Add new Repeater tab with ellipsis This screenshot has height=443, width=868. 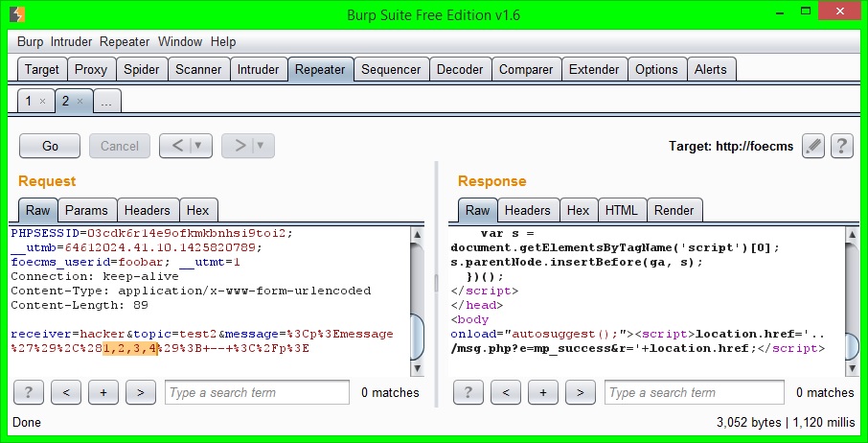(107, 102)
